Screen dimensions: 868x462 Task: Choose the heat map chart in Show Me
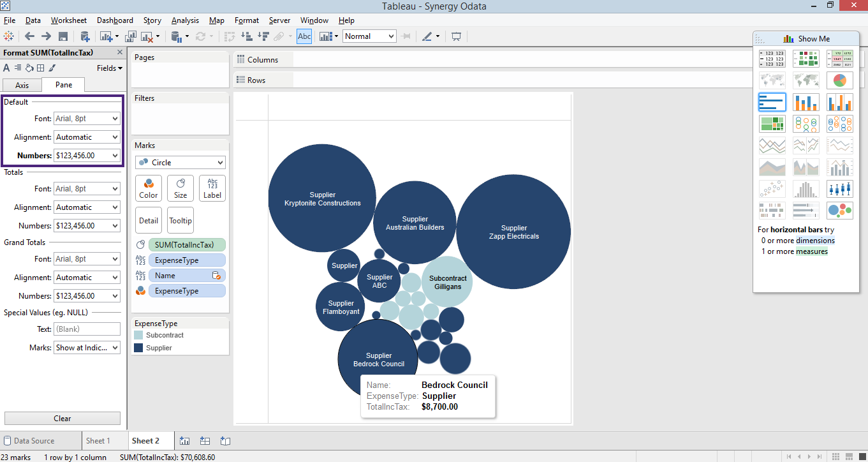(805, 59)
